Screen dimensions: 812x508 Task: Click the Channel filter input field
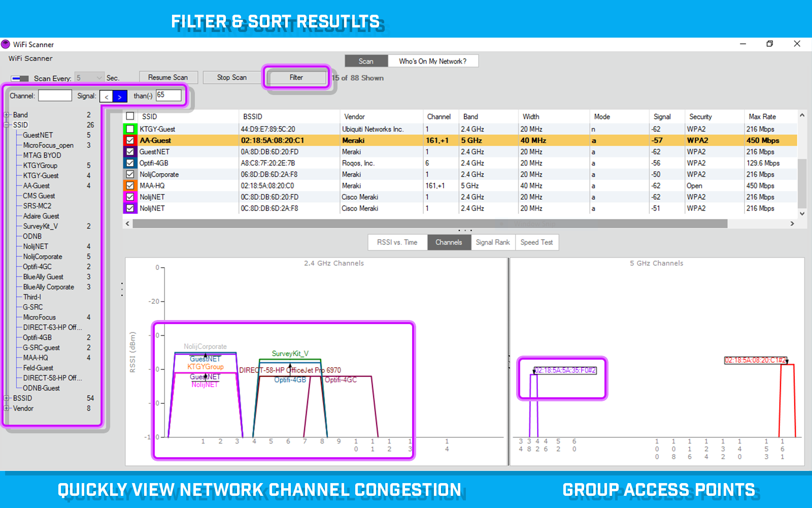(55, 96)
